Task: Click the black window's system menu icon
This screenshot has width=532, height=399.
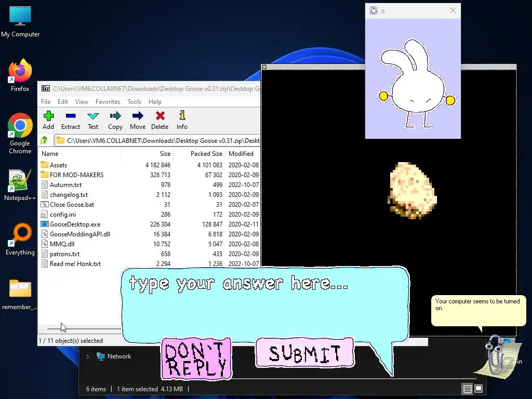Action: (264, 67)
